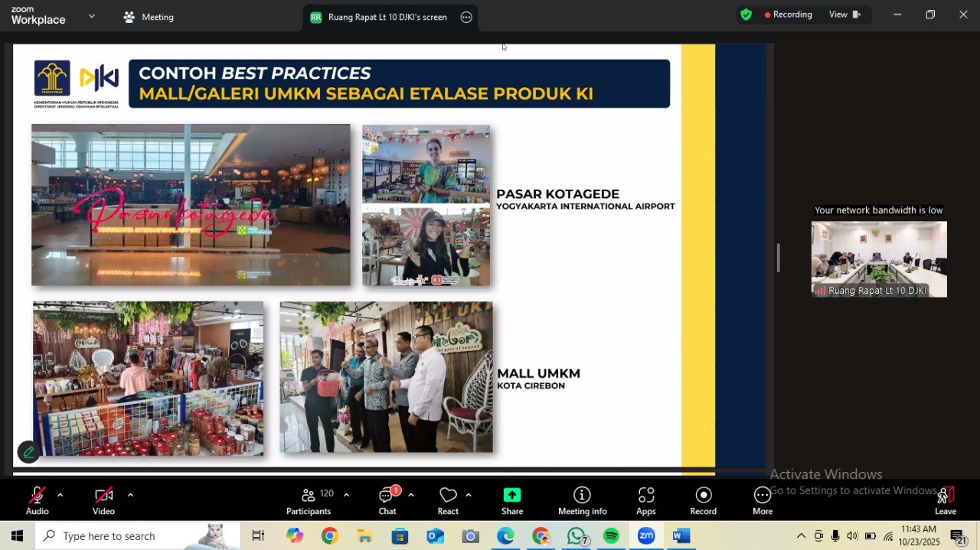
Task: Click the green annotation pencil icon
Action: tap(28, 452)
